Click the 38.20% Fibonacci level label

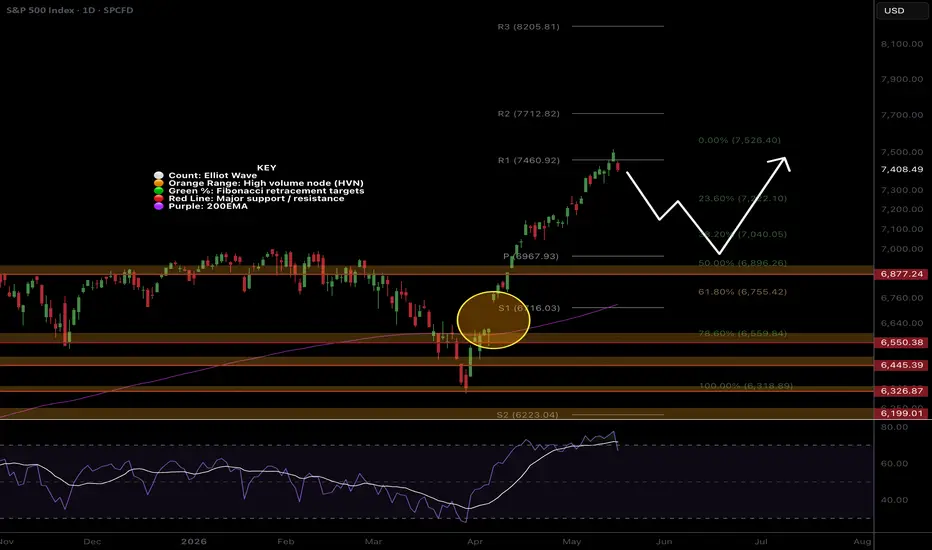(x=742, y=234)
